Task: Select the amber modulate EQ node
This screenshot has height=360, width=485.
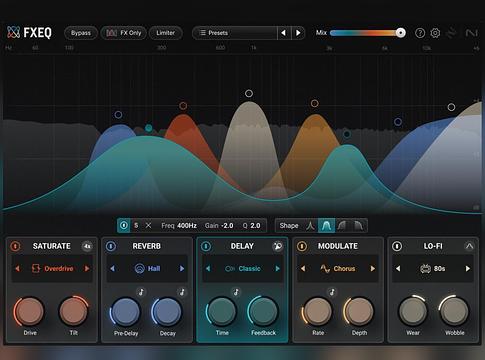Action: 314,103
